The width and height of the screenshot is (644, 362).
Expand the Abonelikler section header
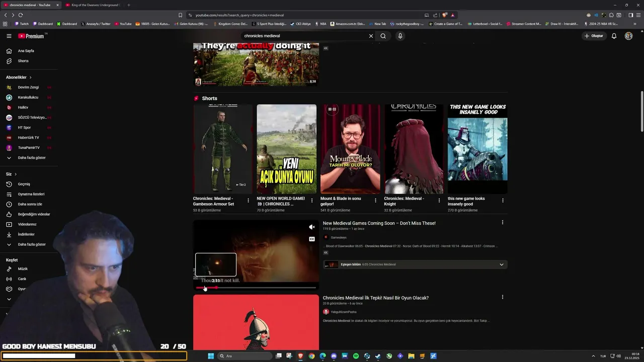pyautogui.click(x=19, y=77)
